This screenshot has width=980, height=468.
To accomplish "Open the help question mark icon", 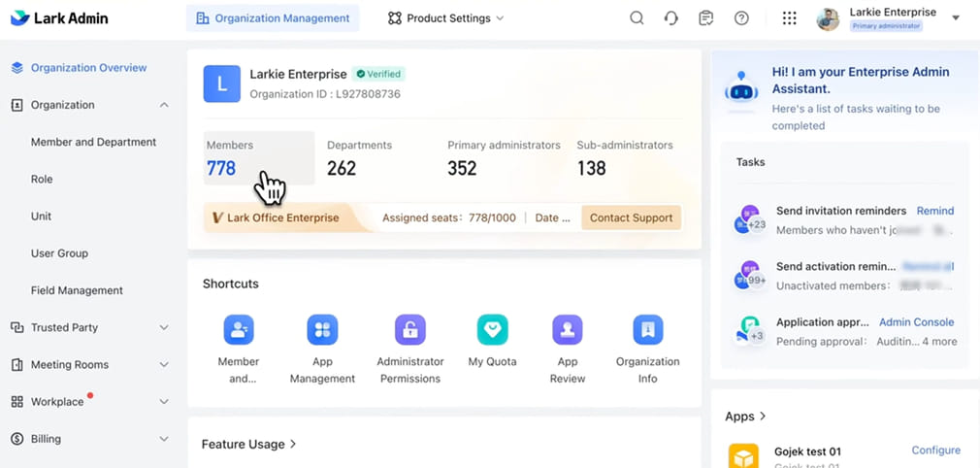I will 741,18.
